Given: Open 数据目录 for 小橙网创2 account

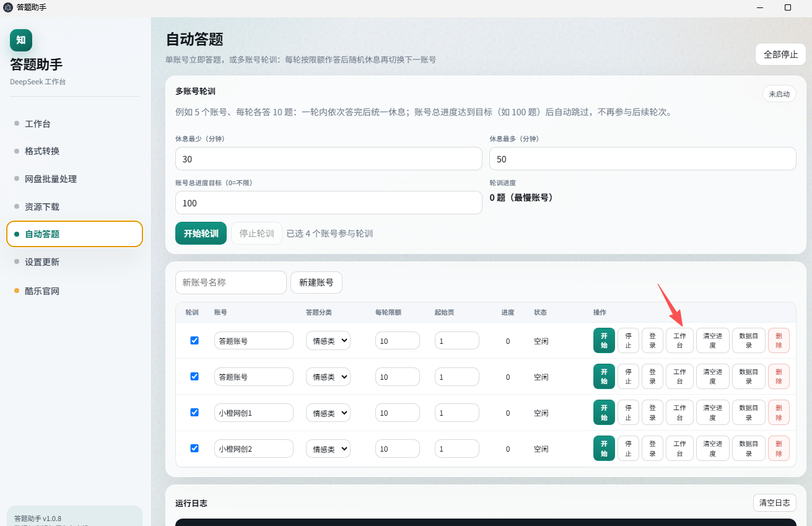Looking at the screenshot, I should (x=749, y=449).
